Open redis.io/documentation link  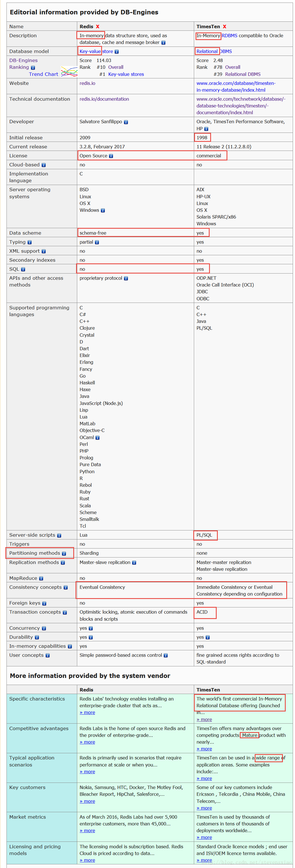click(x=105, y=99)
